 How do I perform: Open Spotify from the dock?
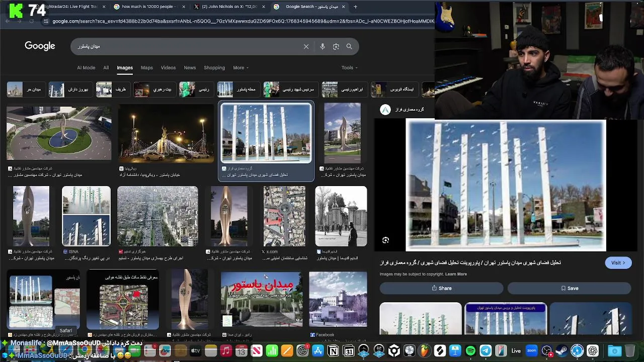click(470, 350)
